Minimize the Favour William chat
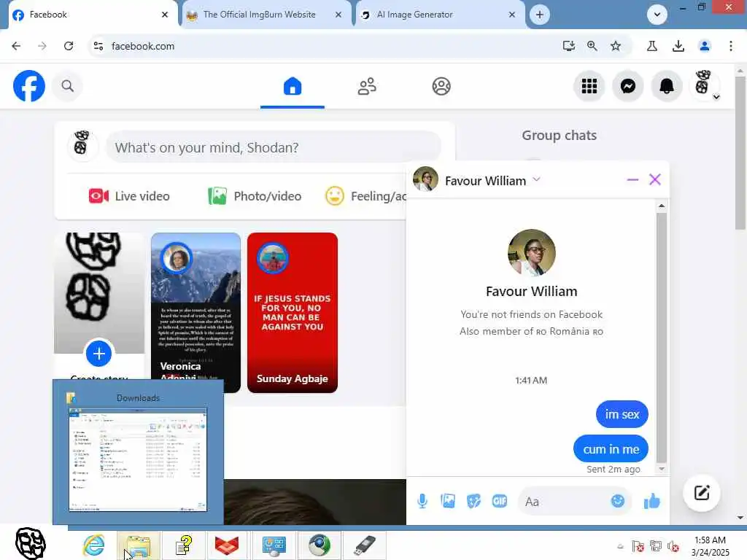The height and width of the screenshot is (560, 747). click(632, 180)
